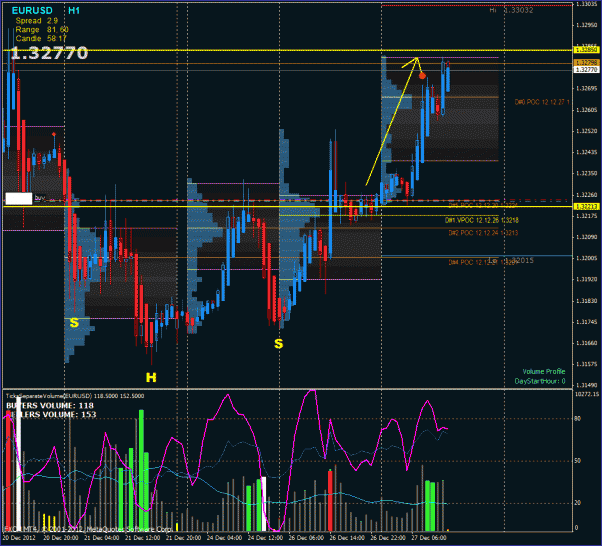The image size is (602, 546).
Task: Click the 10272.15 indicator scale value
Action: click(x=587, y=394)
